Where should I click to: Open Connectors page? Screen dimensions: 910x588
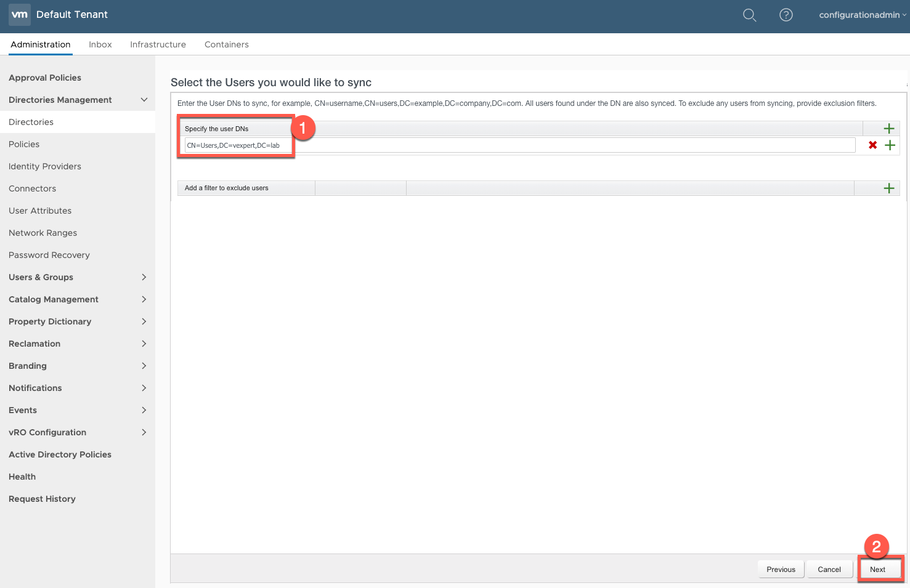point(32,188)
